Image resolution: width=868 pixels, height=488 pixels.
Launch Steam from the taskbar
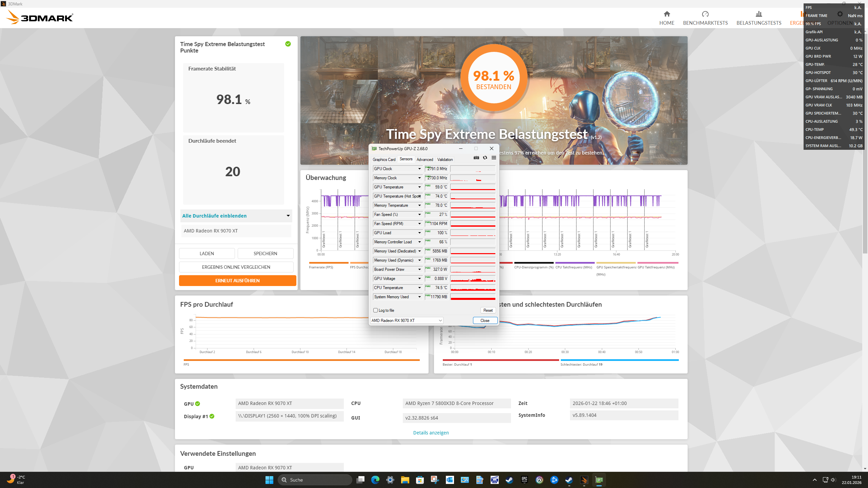pos(509,480)
